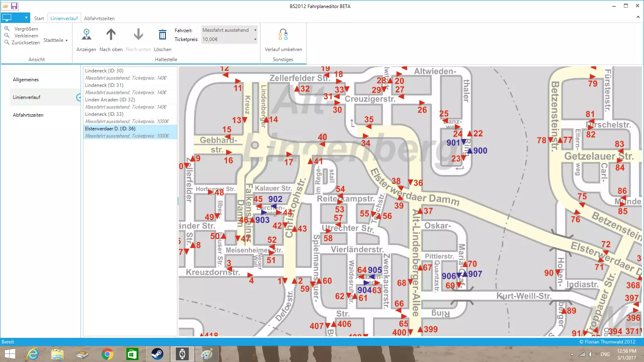Select the Linienverlauf ribbon tab

(64, 19)
